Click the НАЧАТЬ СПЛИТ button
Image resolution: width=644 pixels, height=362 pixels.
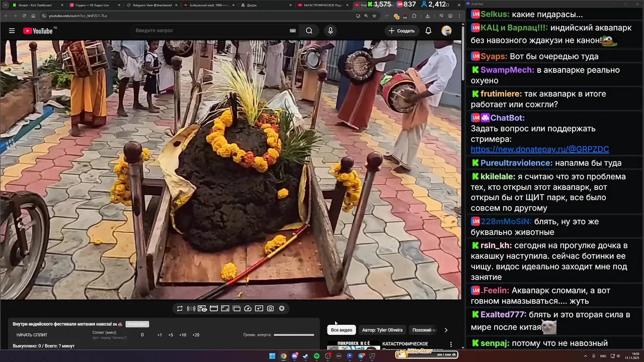32,335
